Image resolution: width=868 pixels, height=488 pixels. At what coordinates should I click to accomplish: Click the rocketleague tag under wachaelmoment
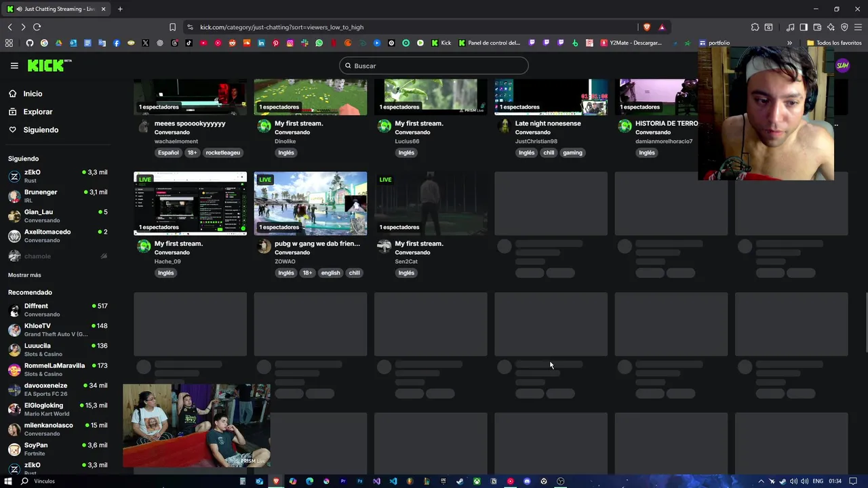[223, 152]
